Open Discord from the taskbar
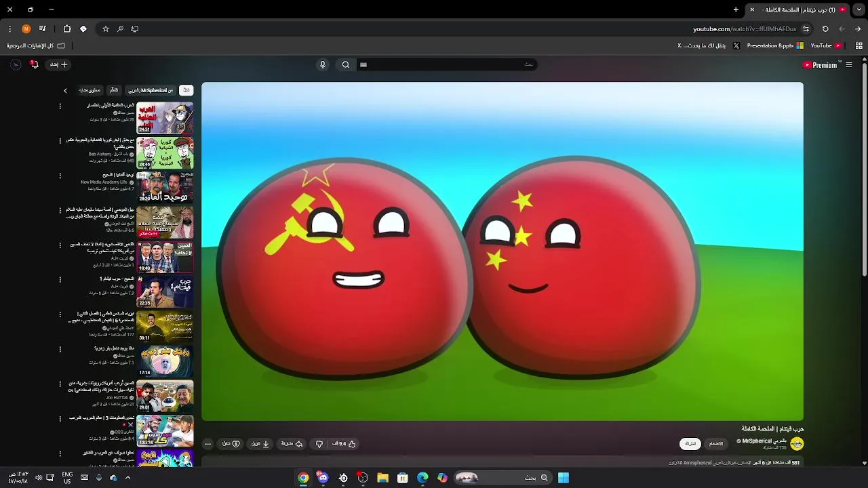Screen dimensions: 868x488 [x=323, y=478]
